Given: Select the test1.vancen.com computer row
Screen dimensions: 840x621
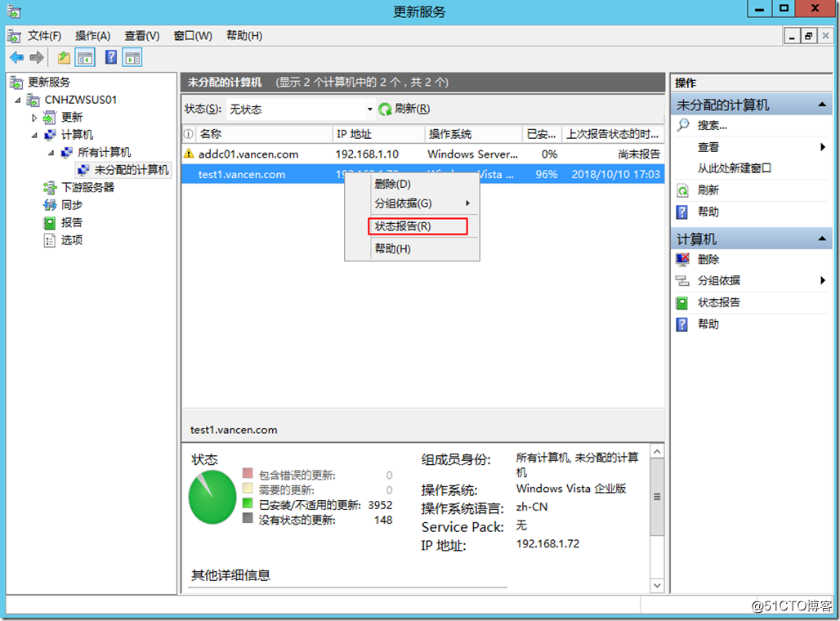Looking at the screenshot, I should tap(423, 174).
